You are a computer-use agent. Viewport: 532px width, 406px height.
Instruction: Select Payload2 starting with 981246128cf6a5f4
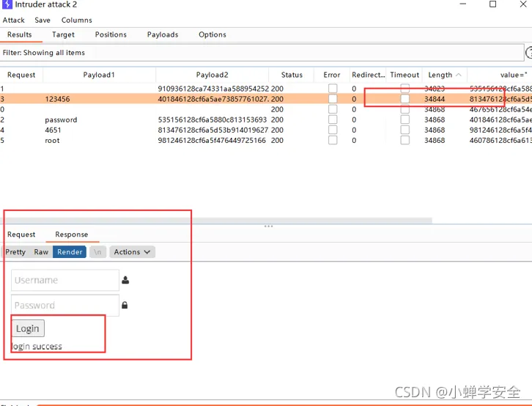tap(212, 141)
